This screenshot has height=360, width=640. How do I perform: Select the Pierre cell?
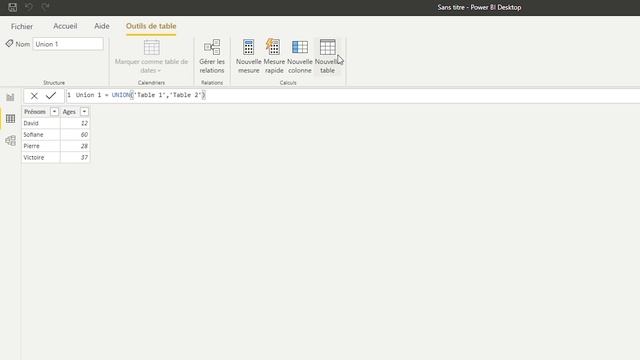tap(41, 146)
